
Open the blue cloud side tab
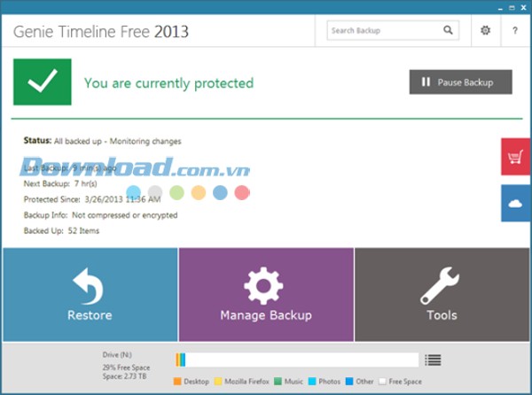[516, 203]
